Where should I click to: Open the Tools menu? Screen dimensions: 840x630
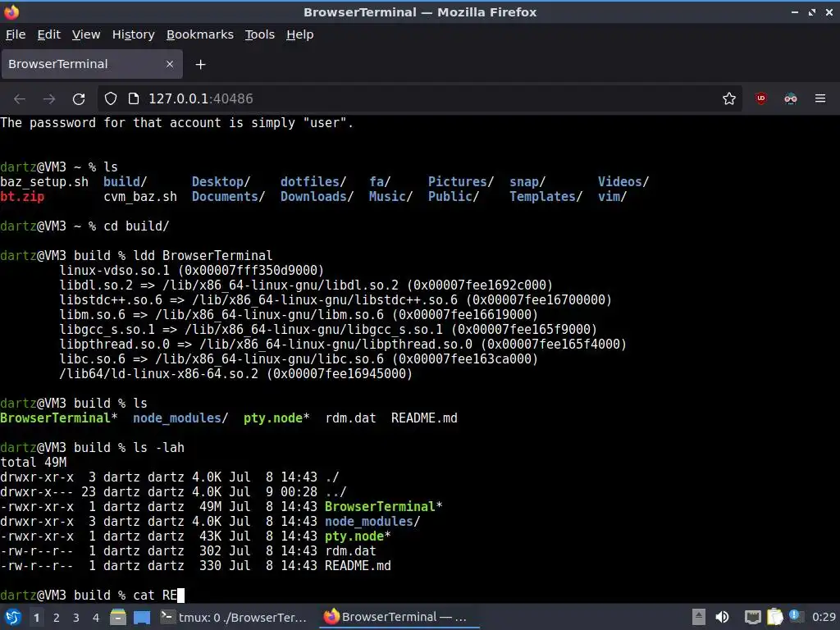[x=260, y=34]
